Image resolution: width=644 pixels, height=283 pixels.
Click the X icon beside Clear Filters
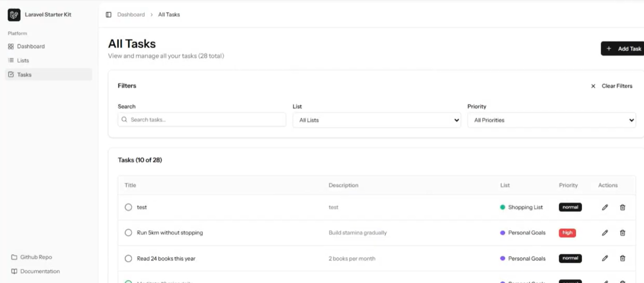point(593,86)
